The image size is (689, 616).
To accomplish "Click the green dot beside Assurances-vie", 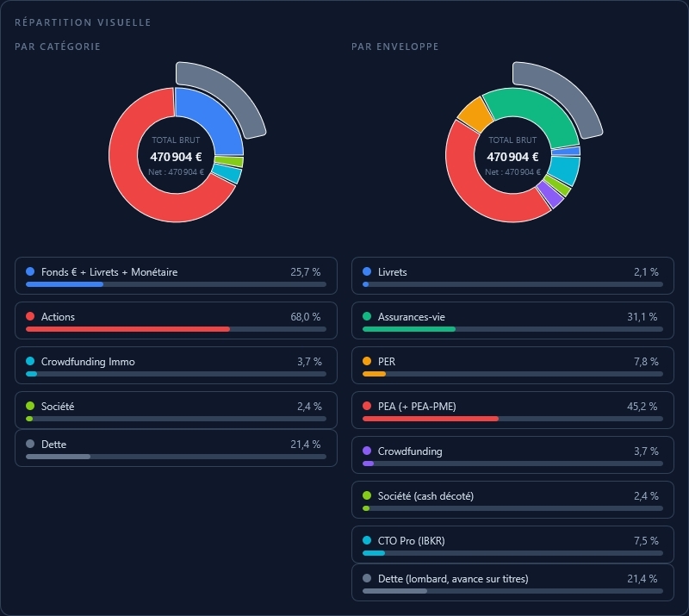I will point(367,316).
